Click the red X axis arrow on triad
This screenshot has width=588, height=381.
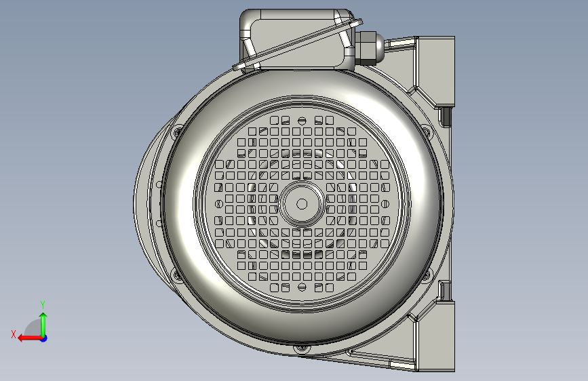pyautogui.click(x=29, y=338)
